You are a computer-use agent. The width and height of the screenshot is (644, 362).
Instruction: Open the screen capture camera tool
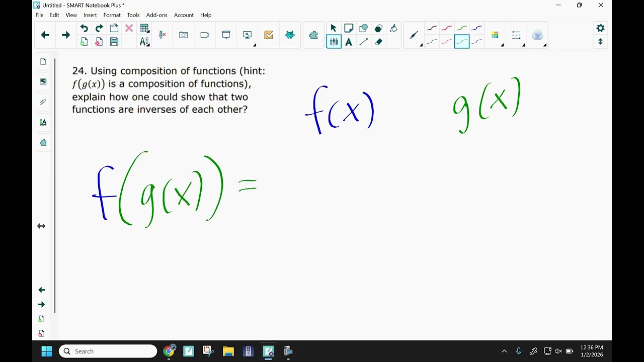coord(183,35)
